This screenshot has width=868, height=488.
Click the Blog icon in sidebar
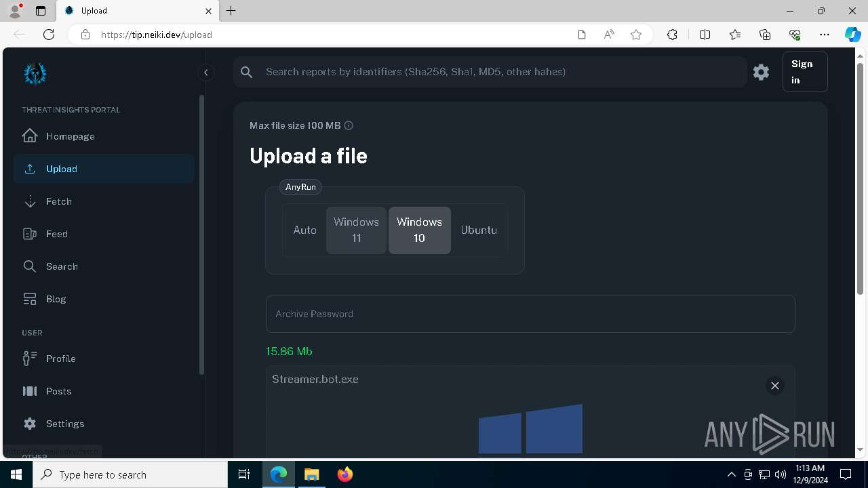(30, 299)
